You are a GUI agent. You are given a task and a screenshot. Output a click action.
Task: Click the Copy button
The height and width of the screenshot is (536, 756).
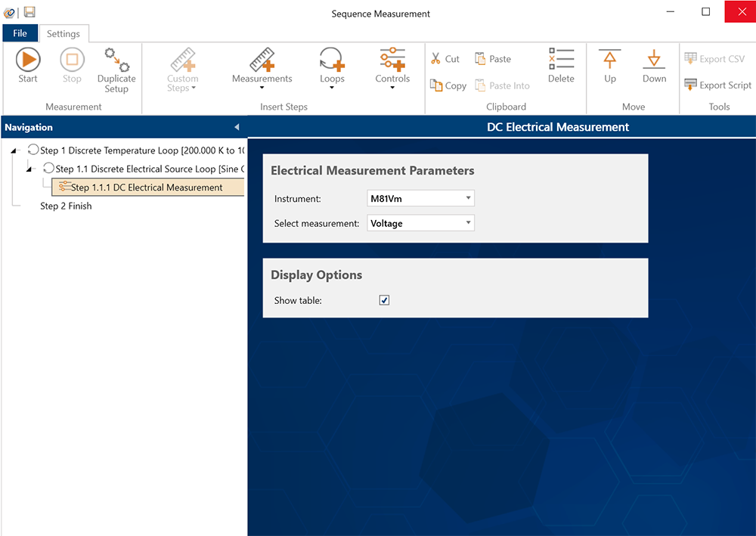point(448,85)
